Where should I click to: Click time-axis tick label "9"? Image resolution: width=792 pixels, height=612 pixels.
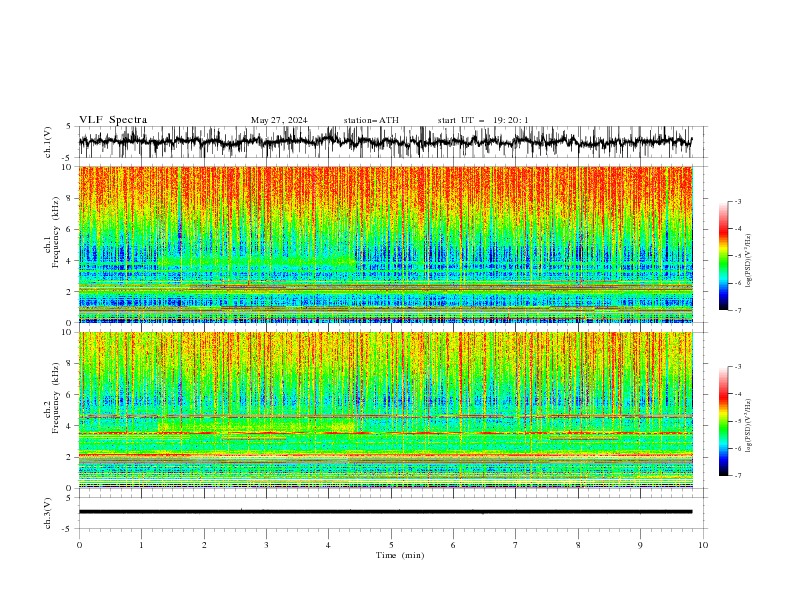pyautogui.click(x=640, y=545)
